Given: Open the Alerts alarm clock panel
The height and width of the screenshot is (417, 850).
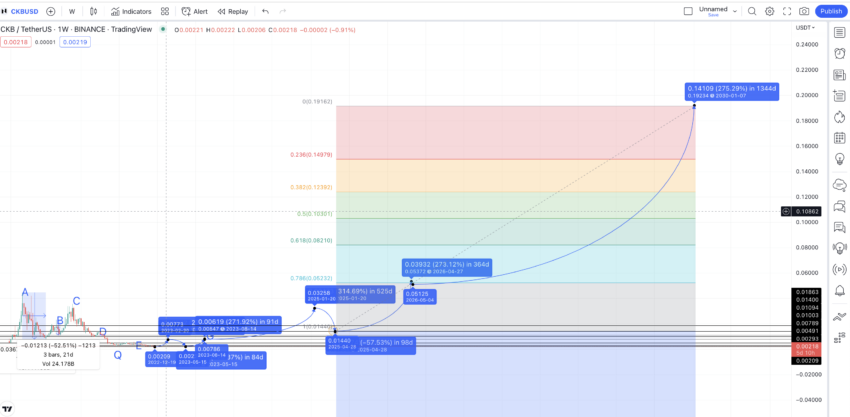Looking at the screenshot, I should pyautogui.click(x=839, y=53).
